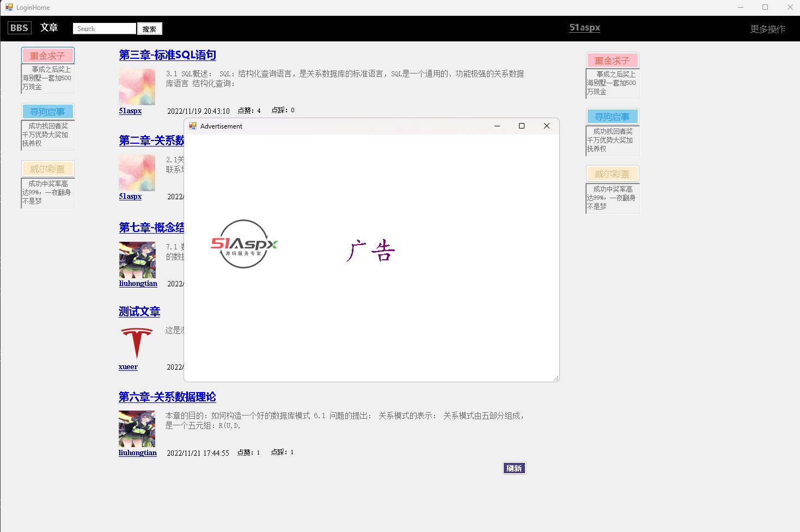The image size is (800, 532).
Task: Open article 第六章-关系数据理论
Action: (167, 397)
